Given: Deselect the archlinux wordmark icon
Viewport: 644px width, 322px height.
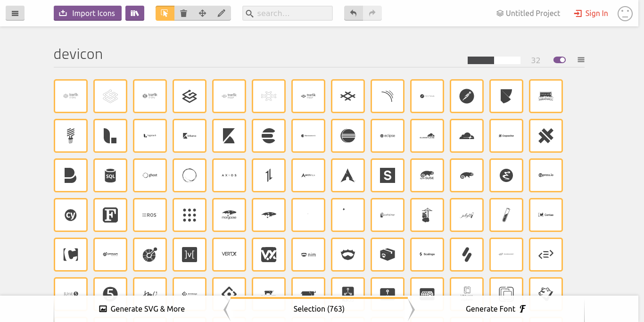Looking at the screenshot, I should click(308, 175).
